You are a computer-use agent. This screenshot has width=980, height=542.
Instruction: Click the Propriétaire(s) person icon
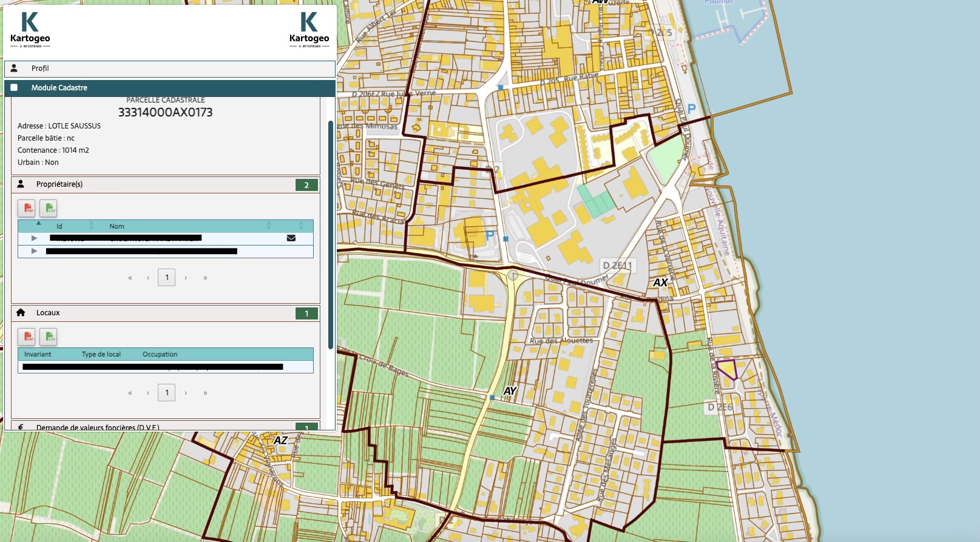pos(21,184)
